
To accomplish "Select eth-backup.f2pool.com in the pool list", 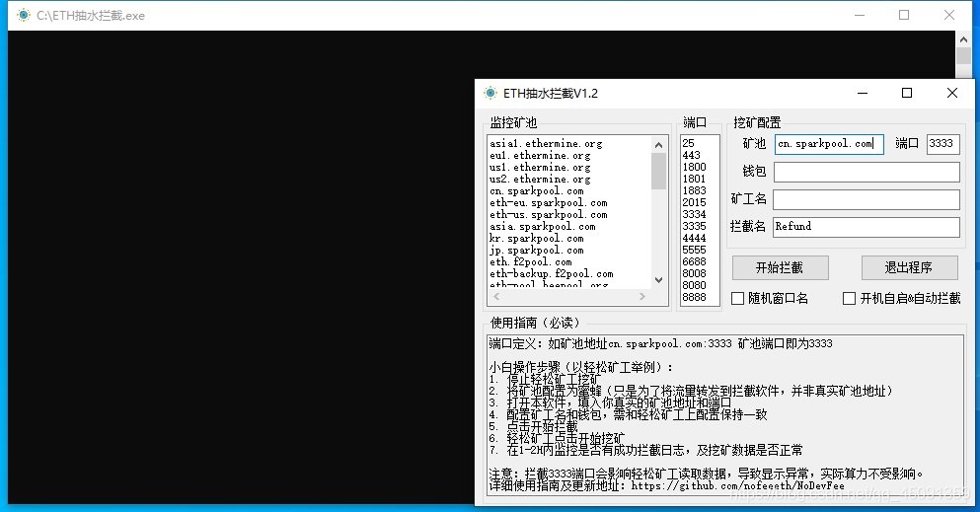I will point(552,274).
